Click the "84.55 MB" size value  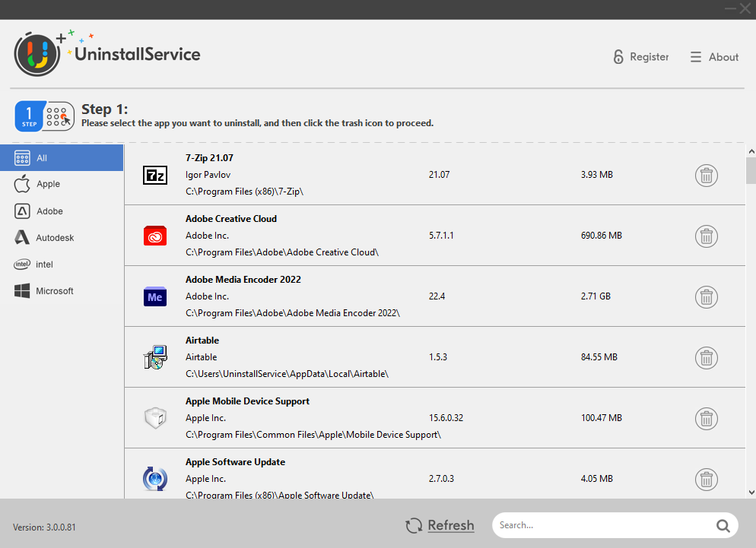click(x=599, y=356)
